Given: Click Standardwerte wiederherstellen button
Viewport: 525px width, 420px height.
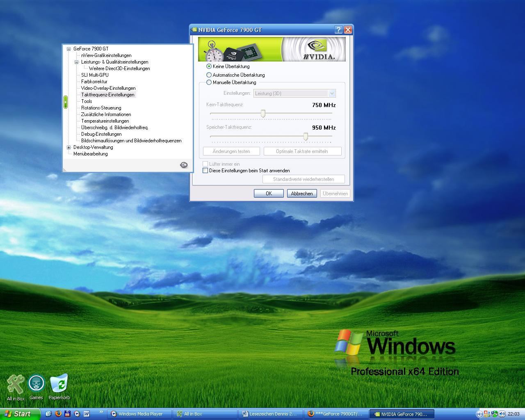Looking at the screenshot, I should (x=304, y=179).
